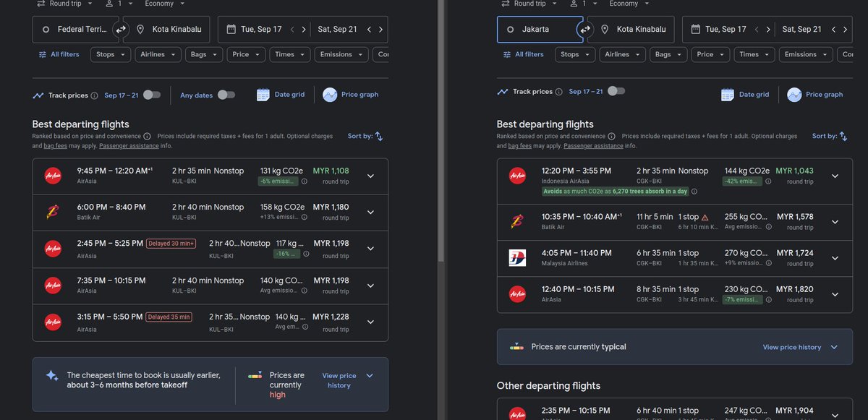
Task: Toggle Track prices Sep 17–21 in left window
Action: coord(151,95)
